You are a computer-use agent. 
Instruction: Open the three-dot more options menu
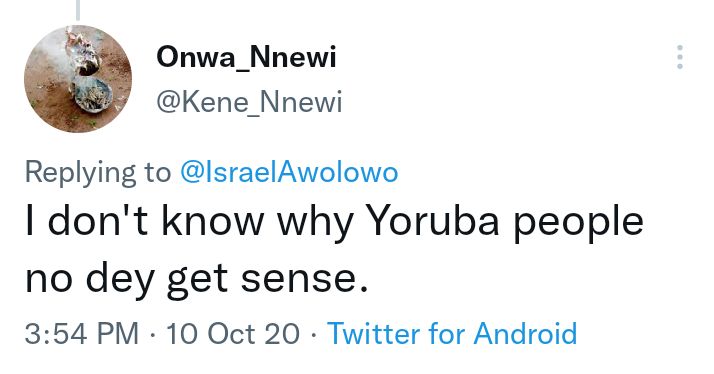tap(679, 57)
